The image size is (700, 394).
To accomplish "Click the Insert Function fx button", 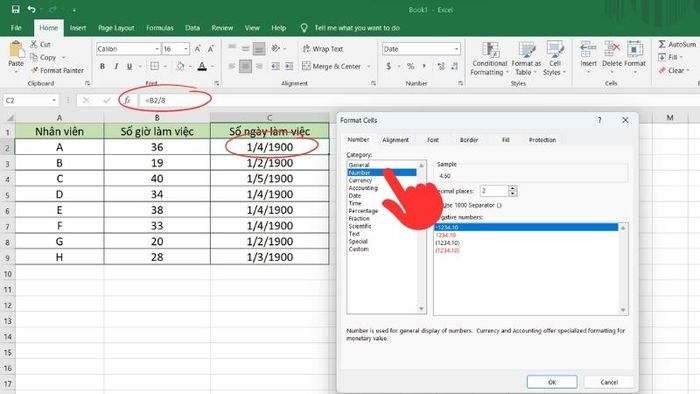I will coord(127,100).
